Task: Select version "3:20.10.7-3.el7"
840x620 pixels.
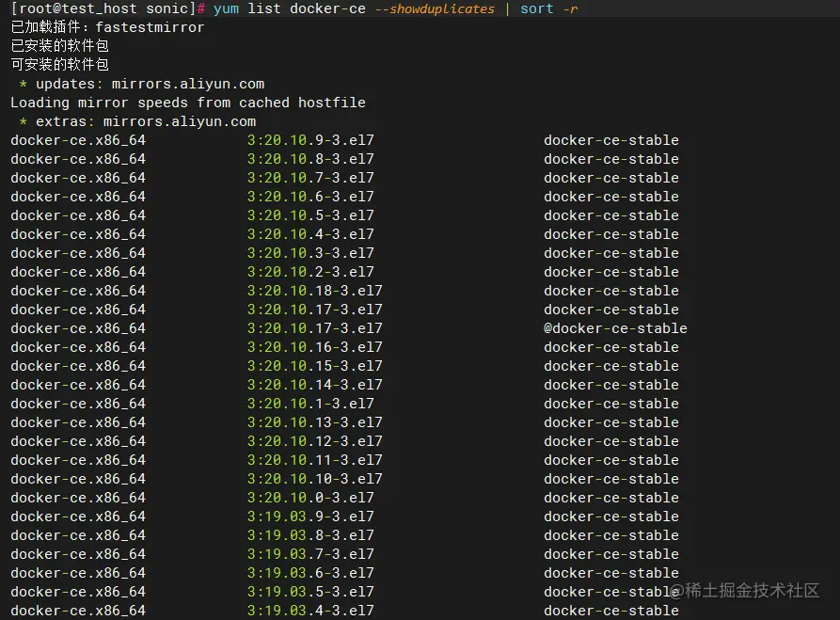Action: pyautogui.click(x=310, y=178)
